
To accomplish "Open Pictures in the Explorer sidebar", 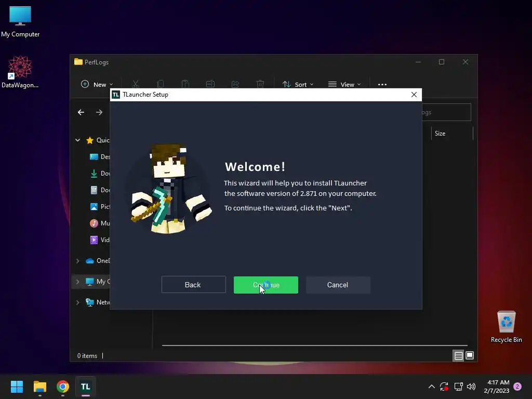I will tap(100, 207).
